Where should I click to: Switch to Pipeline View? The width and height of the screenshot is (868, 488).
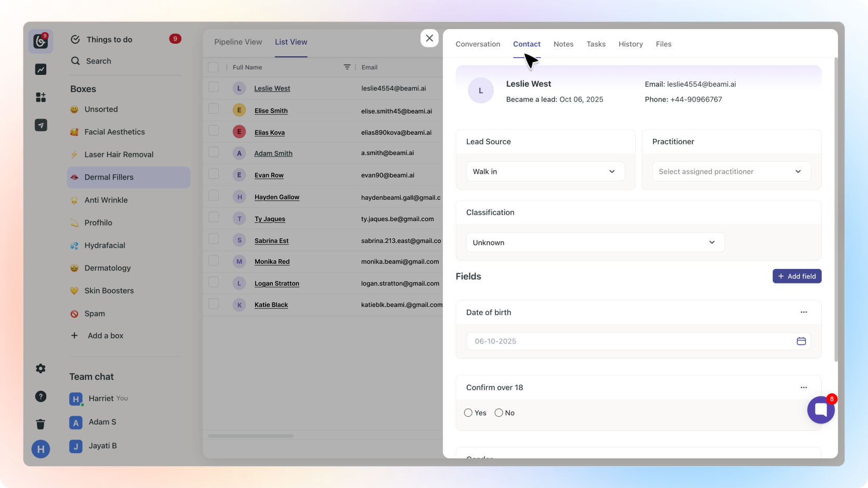(238, 42)
